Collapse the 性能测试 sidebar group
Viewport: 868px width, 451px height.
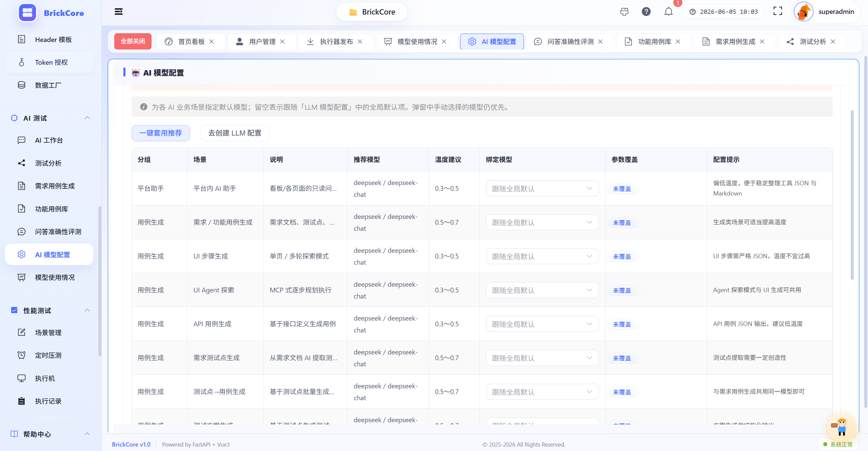tap(87, 310)
